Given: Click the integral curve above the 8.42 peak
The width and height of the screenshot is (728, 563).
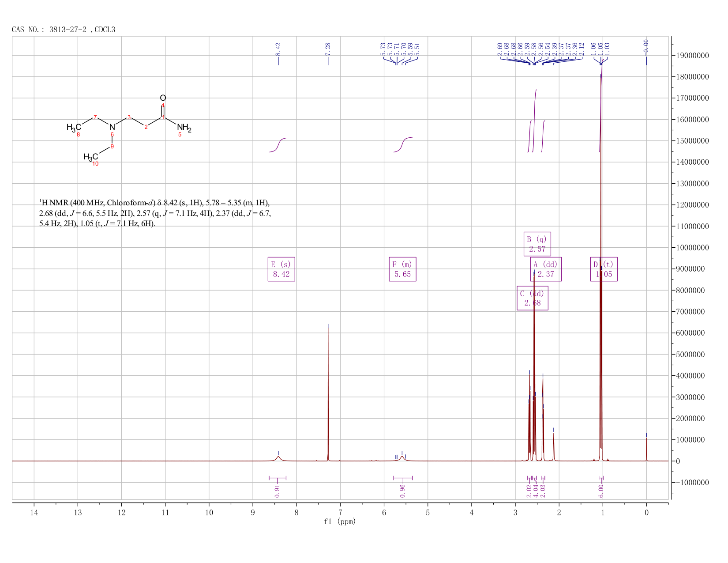Looking at the screenshot, I should (278, 145).
